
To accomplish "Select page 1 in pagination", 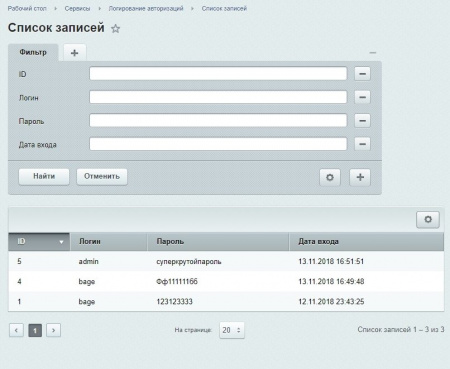I will 35,330.
